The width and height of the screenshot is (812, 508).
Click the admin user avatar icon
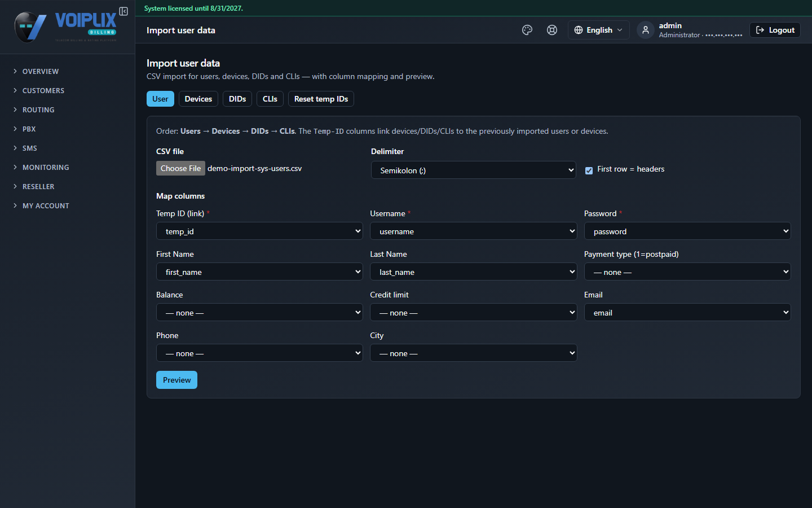click(646, 30)
